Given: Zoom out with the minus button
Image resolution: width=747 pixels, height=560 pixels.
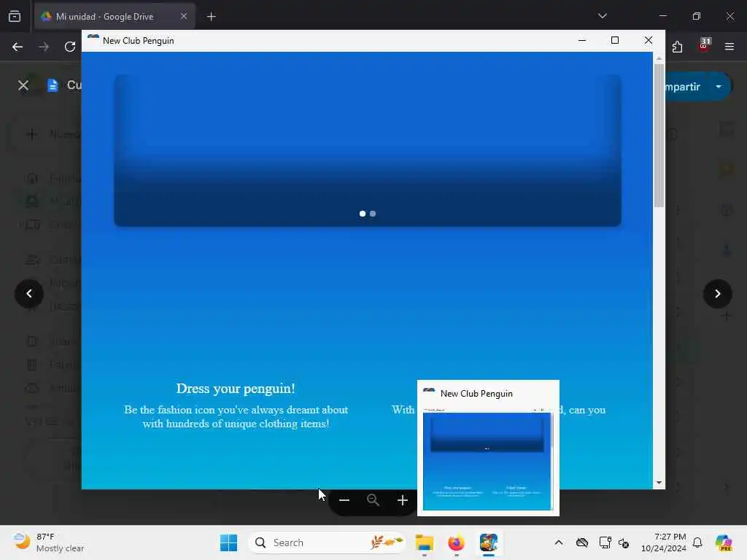Looking at the screenshot, I should coord(344,500).
